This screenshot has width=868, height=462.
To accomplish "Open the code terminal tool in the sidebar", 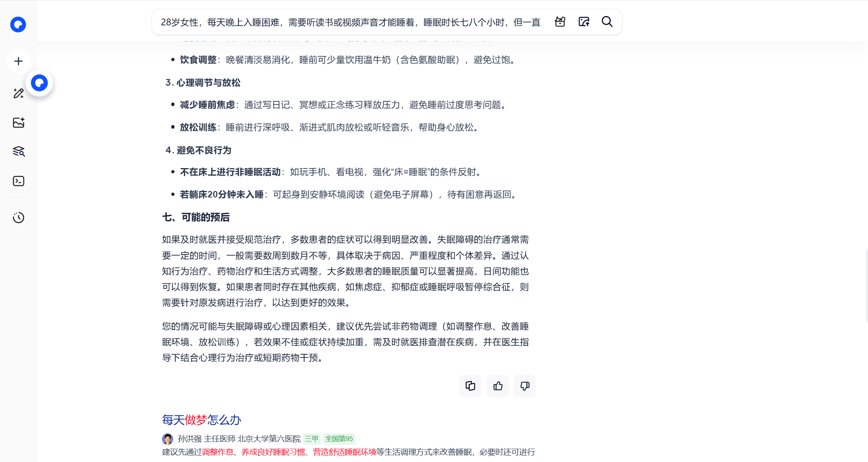I will [18, 181].
